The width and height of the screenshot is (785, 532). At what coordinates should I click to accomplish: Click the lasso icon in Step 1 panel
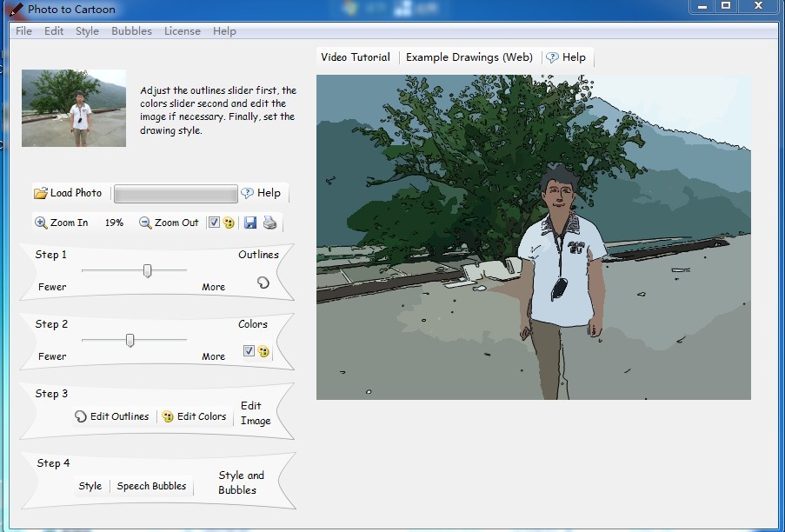263,283
